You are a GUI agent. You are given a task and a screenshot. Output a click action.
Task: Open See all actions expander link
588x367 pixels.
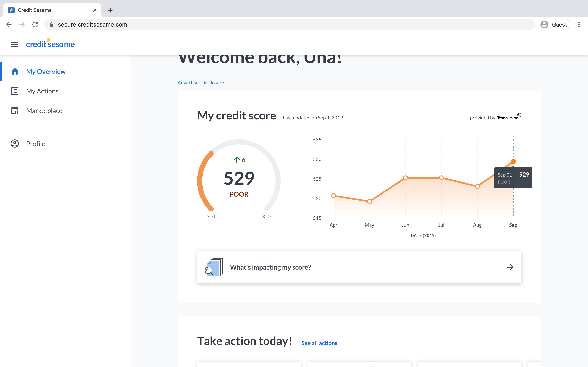(319, 343)
